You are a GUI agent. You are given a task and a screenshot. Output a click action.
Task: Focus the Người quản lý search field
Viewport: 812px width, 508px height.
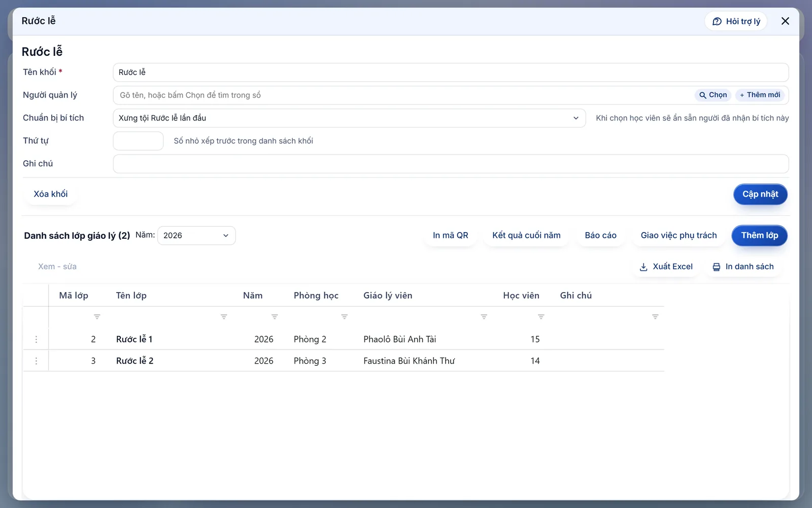click(x=403, y=95)
